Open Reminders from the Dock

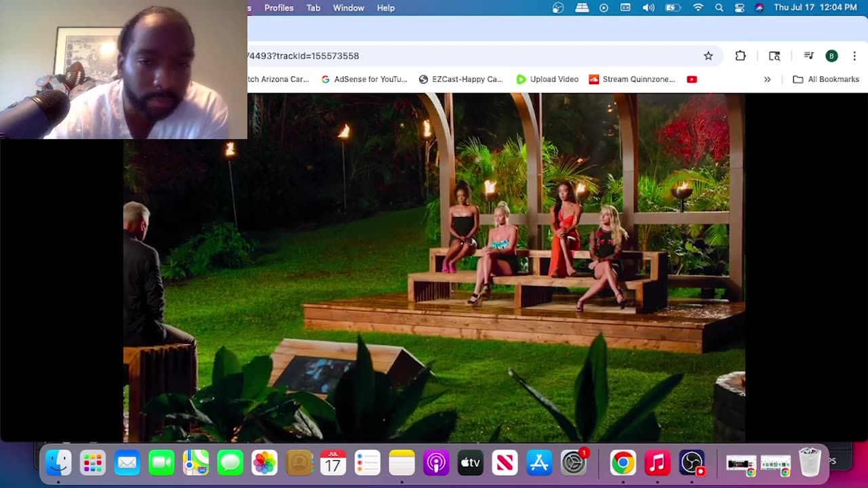click(368, 464)
